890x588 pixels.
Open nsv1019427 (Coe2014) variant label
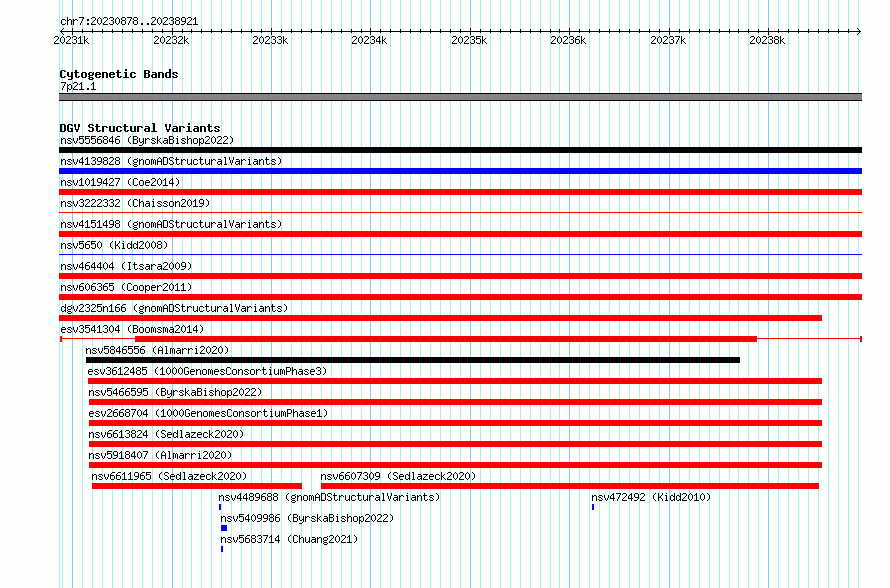[120, 182]
